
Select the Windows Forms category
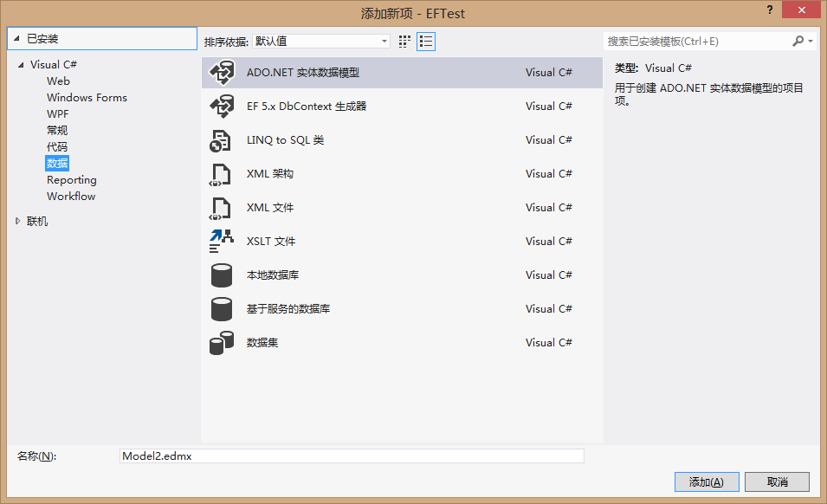tap(87, 98)
